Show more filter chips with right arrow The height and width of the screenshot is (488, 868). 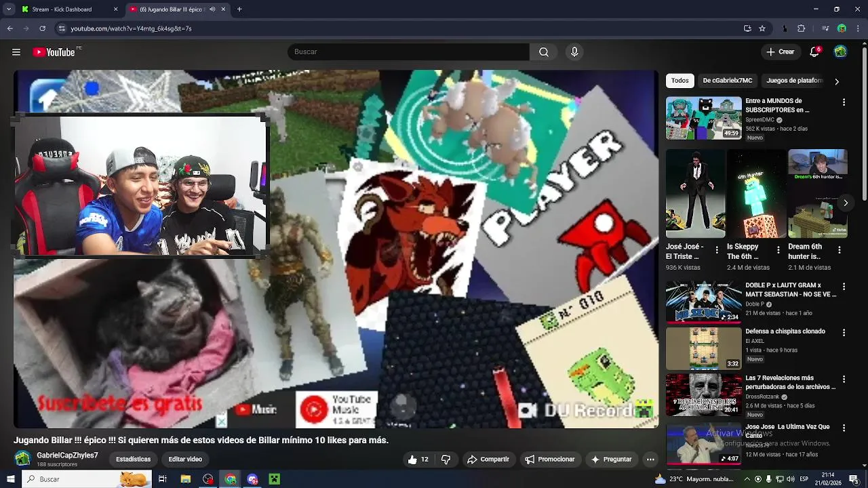[x=837, y=81]
